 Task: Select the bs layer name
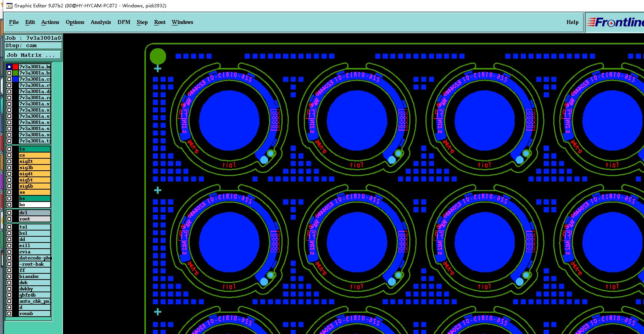(x=35, y=198)
